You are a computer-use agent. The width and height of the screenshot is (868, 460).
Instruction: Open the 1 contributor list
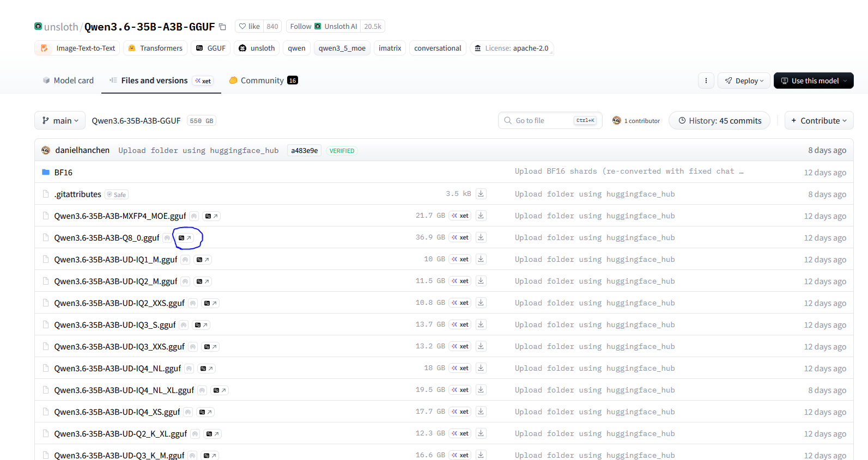click(636, 120)
